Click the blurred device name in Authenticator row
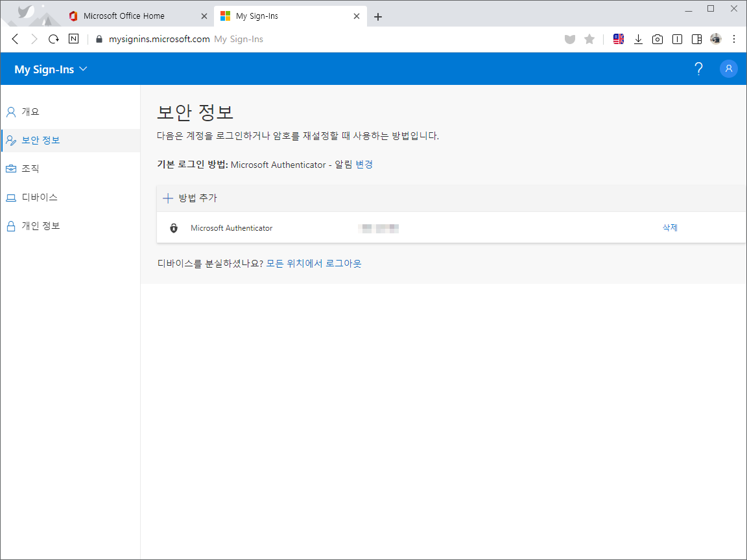Viewport: 747px width, 560px height. click(x=378, y=229)
